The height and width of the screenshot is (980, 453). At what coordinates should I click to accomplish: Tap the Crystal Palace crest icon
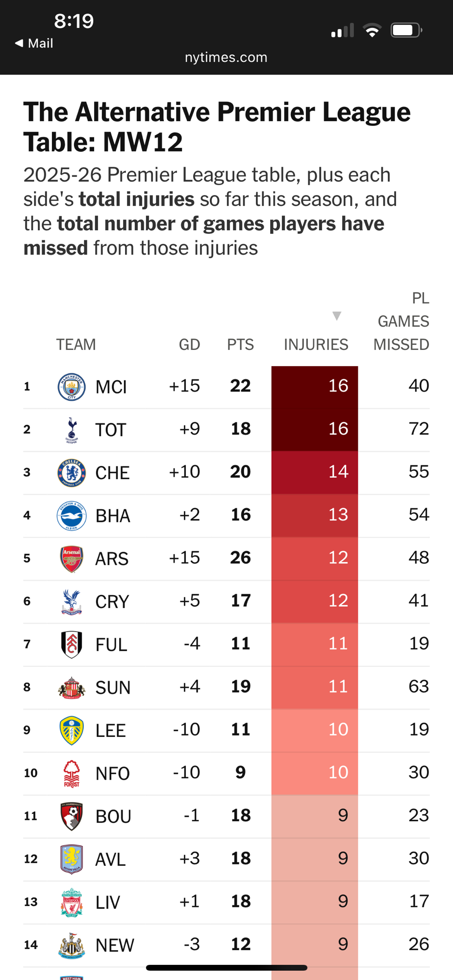72,601
